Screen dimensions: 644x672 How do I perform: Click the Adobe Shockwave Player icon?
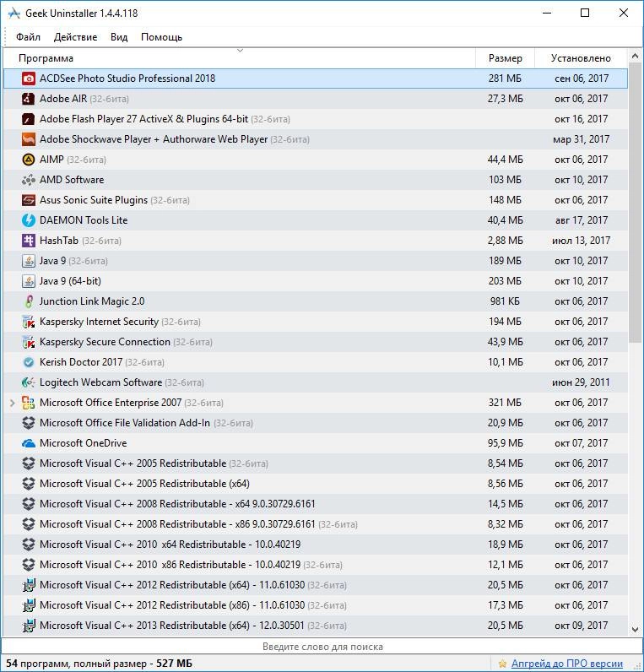pos(29,139)
